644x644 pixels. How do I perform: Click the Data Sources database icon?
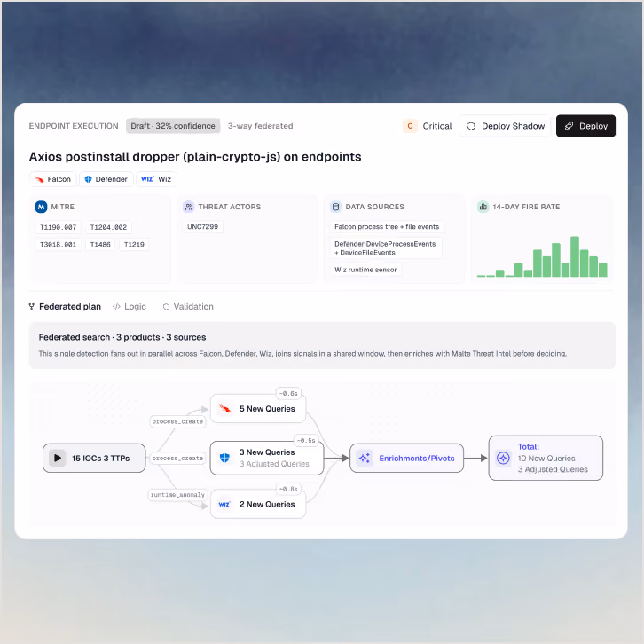(335, 207)
